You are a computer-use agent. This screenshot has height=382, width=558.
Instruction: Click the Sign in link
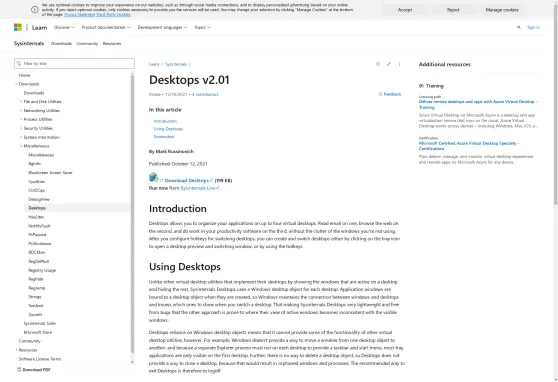(533, 27)
